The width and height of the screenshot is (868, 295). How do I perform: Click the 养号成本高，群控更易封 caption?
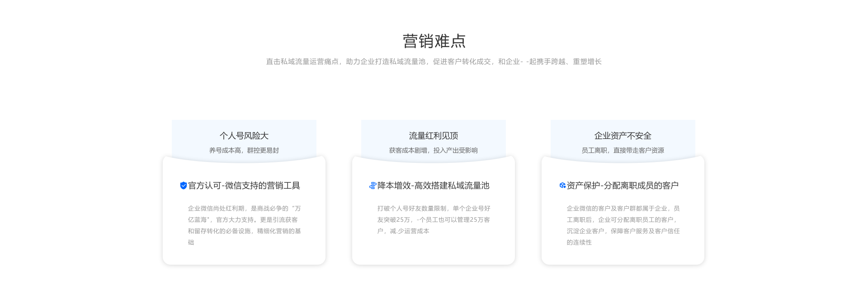pos(244,150)
